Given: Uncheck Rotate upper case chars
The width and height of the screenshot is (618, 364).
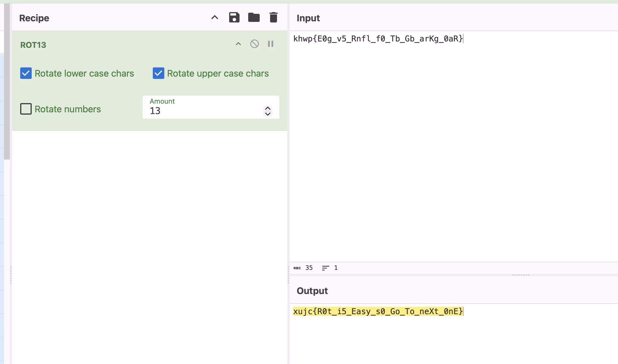Looking at the screenshot, I should click(x=159, y=73).
